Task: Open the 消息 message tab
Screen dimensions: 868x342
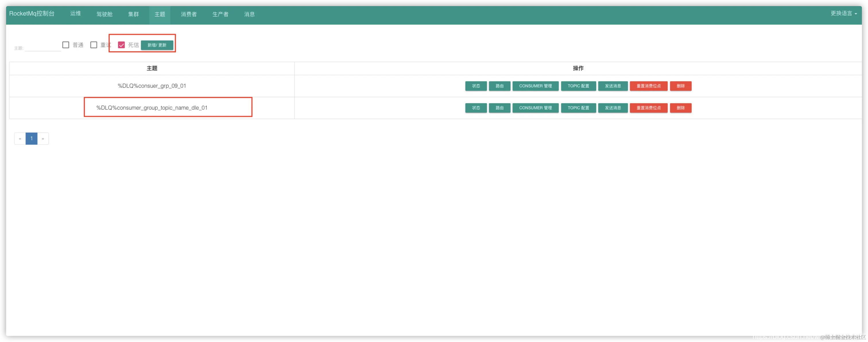Action: pos(249,14)
